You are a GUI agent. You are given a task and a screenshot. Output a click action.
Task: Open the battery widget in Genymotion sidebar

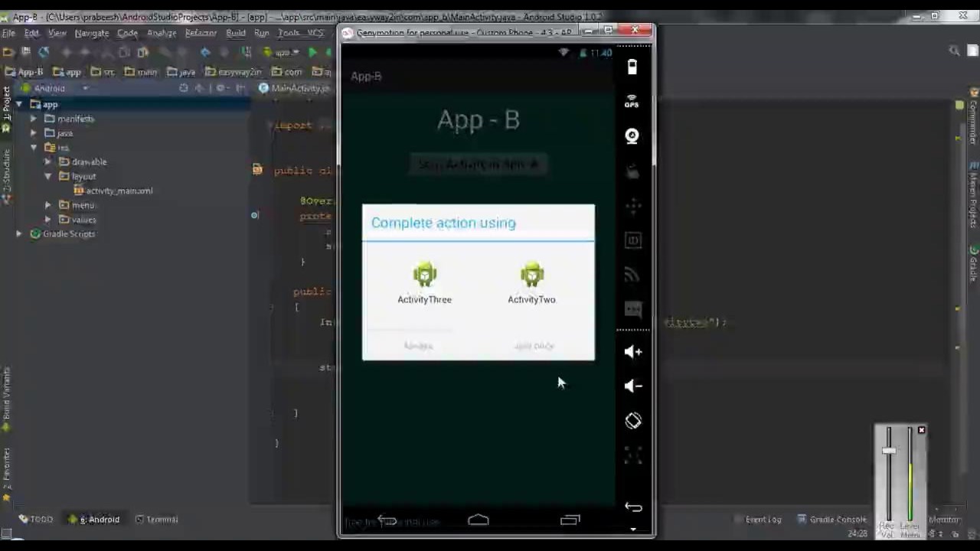click(632, 67)
